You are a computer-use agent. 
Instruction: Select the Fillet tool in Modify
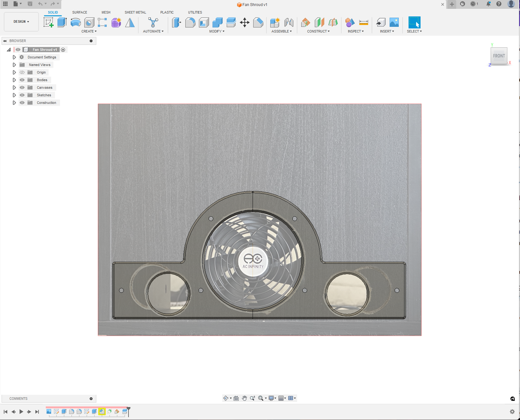[x=190, y=22]
